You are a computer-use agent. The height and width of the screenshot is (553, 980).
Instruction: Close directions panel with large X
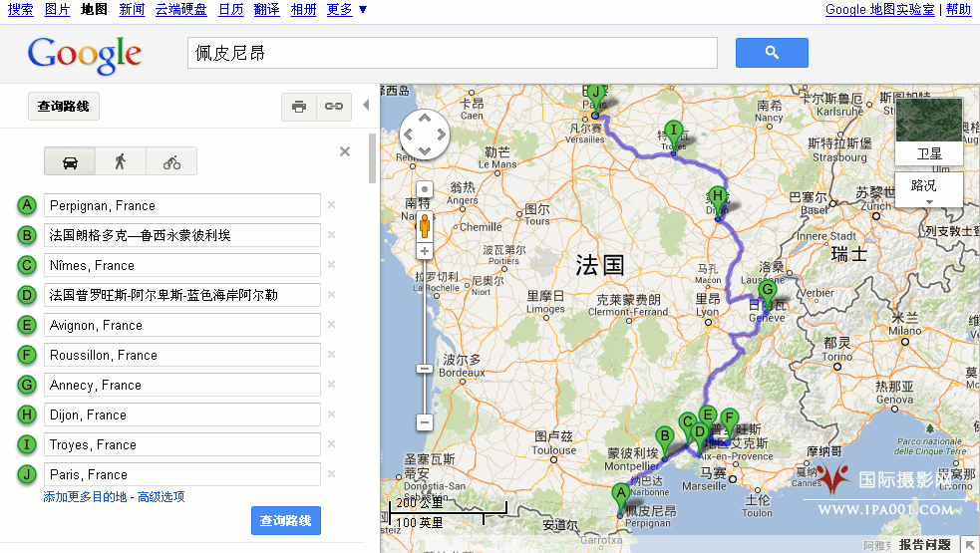tap(344, 151)
